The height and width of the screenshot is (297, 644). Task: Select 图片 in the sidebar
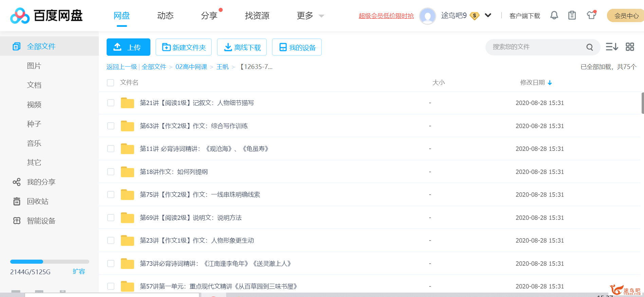point(34,66)
